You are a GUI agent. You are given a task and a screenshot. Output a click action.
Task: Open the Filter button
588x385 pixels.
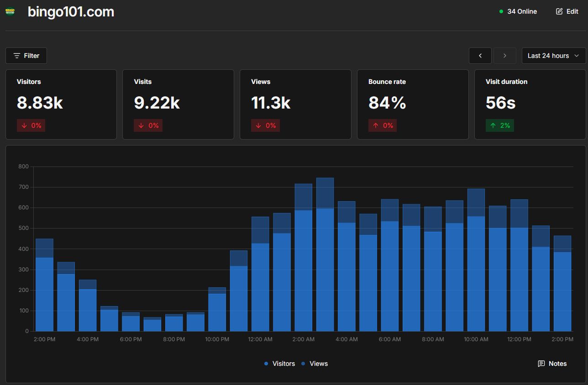tap(26, 56)
